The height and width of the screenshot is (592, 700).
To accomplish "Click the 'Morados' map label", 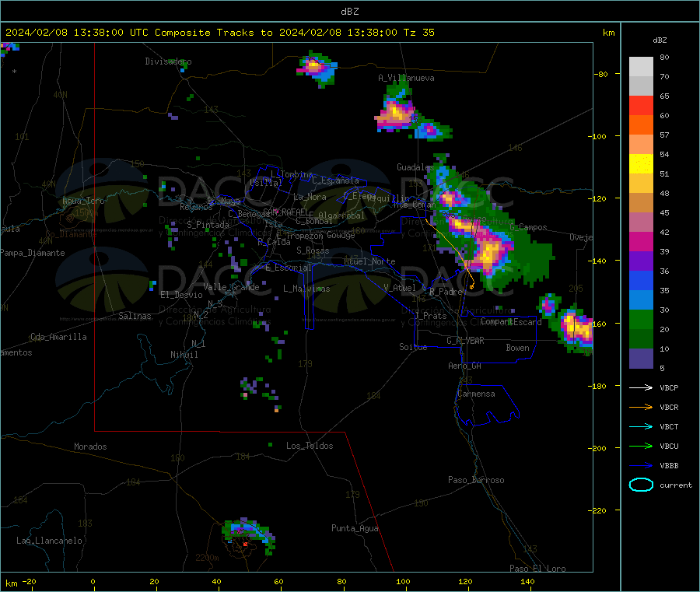I will 90,447.
